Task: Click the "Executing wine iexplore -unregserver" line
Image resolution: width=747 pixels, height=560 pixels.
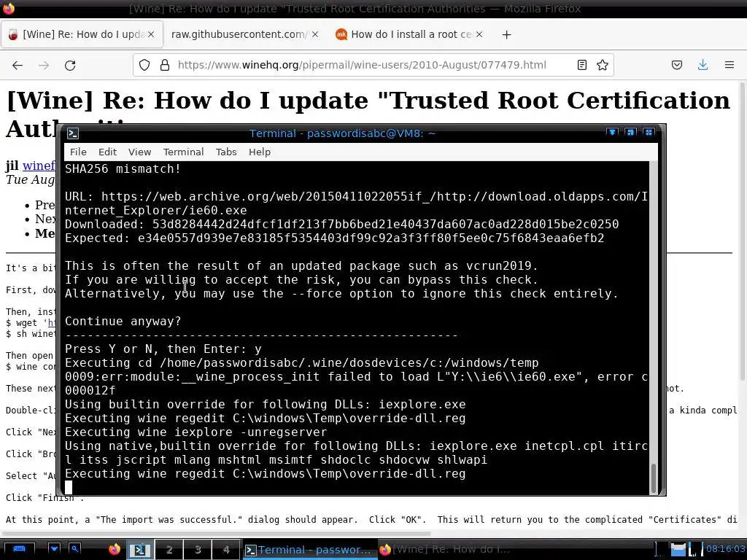Action: [x=196, y=432]
